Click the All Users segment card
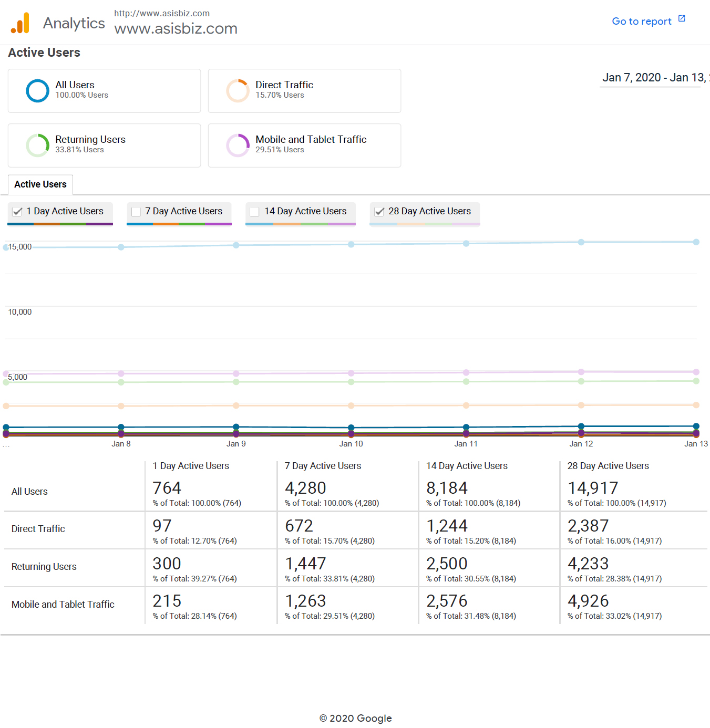Screen dimensions: 710x728 click(x=104, y=91)
